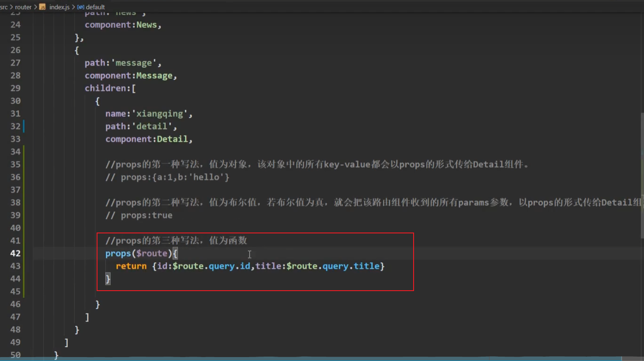Place cursor on path:'message' line
644x361 pixels.
[123, 63]
